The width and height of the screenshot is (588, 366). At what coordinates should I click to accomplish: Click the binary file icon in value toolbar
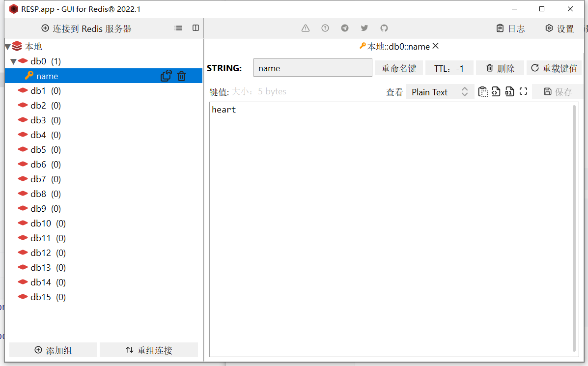(509, 91)
